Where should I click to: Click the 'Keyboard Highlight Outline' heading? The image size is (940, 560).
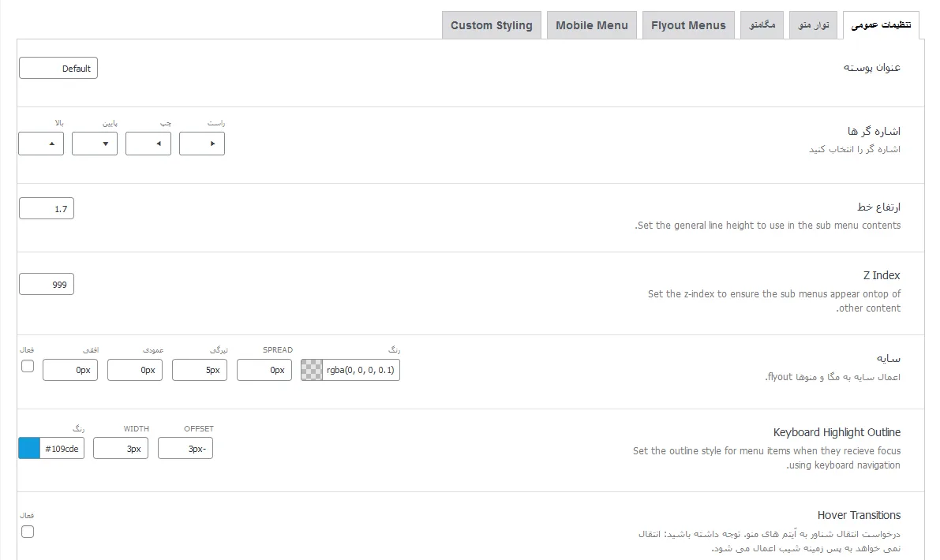pyautogui.click(x=837, y=432)
